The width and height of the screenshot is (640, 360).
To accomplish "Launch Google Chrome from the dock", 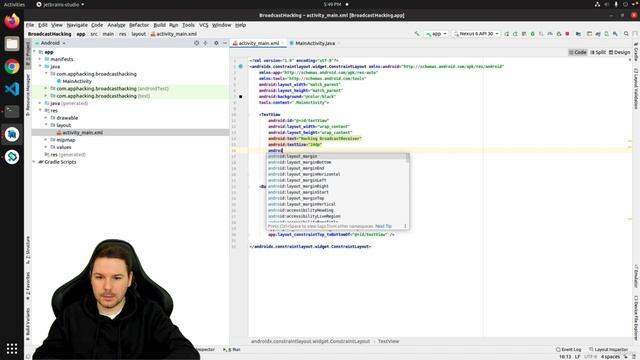I will [12, 67].
